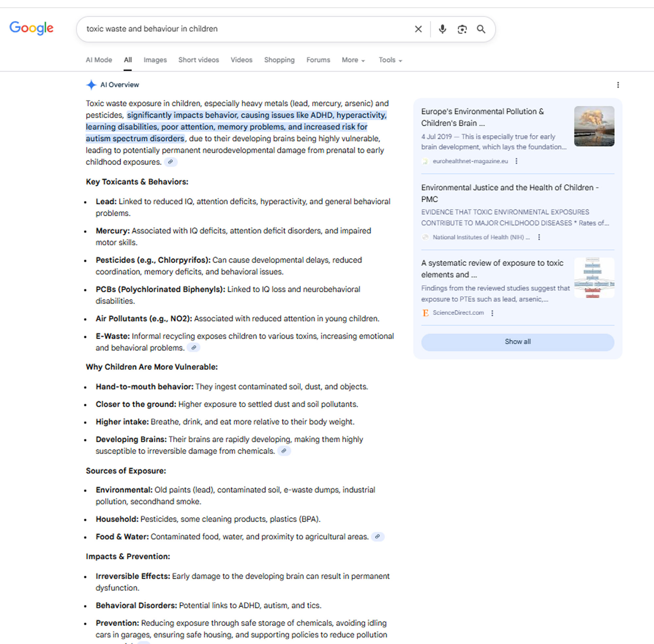Start voice search with microphone icon

[442, 29]
